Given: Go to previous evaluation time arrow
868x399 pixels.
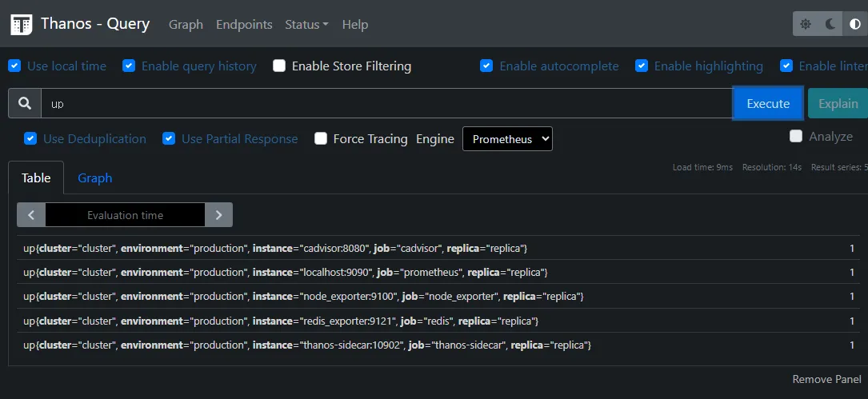Looking at the screenshot, I should click(x=31, y=215).
